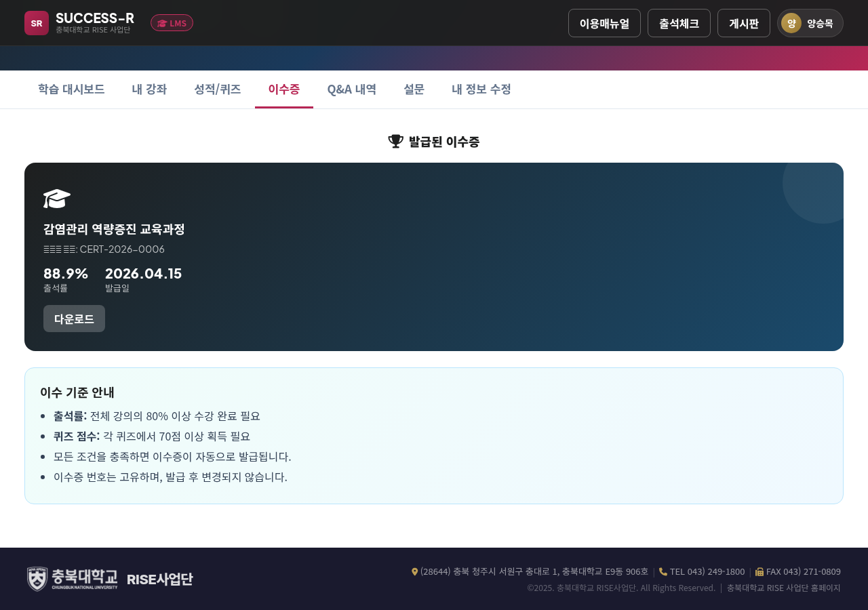Viewport: 868px width, 610px height.
Task: Open the 충북대학교 RISE 사업단 홈페이지 link
Action: click(x=784, y=588)
